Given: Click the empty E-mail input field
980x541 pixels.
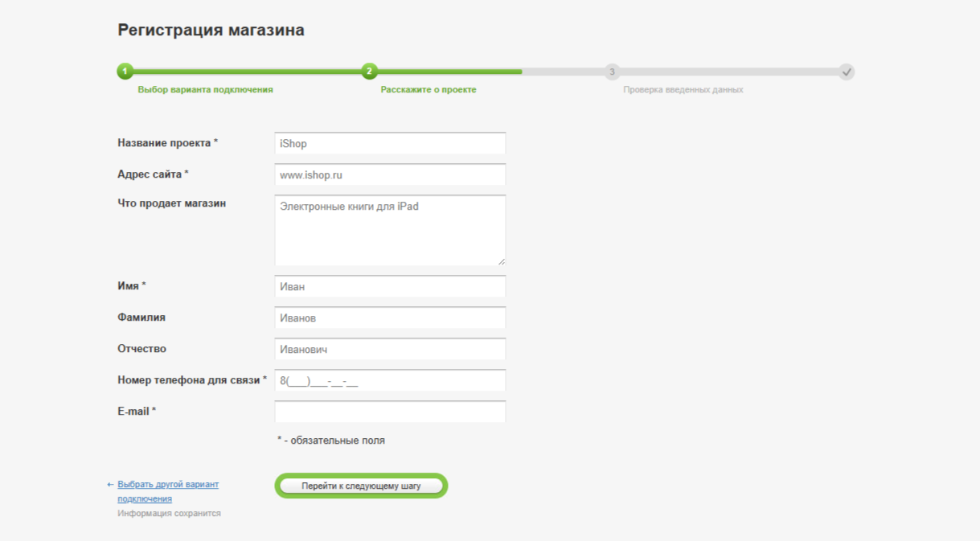Looking at the screenshot, I should point(390,412).
